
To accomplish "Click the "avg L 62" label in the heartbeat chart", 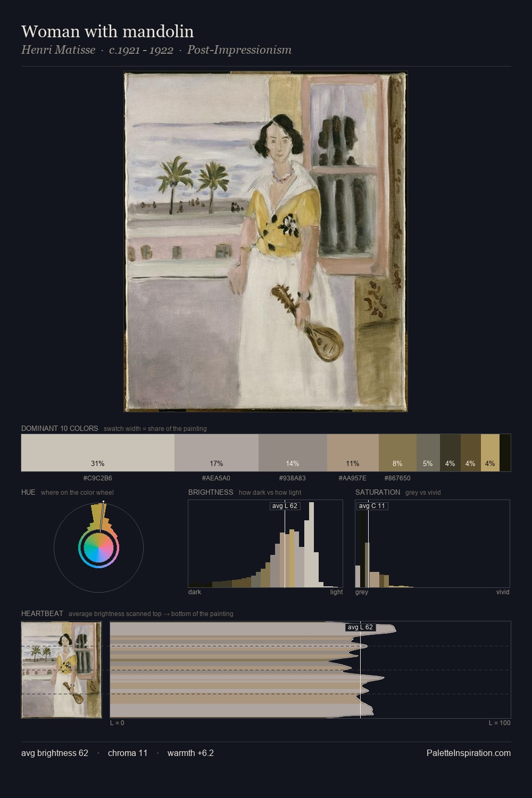I will [361, 627].
